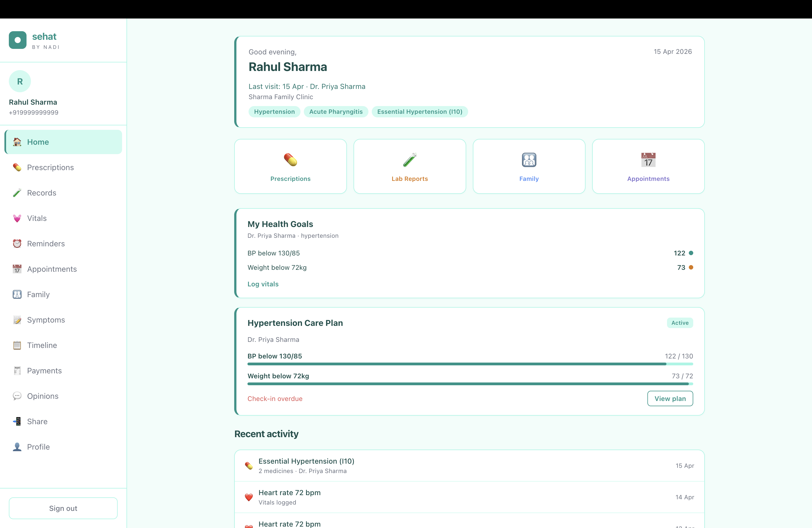Viewport: 812px width, 528px height.
Task: Click the +919999999999 phone number
Action: (x=33, y=113)
